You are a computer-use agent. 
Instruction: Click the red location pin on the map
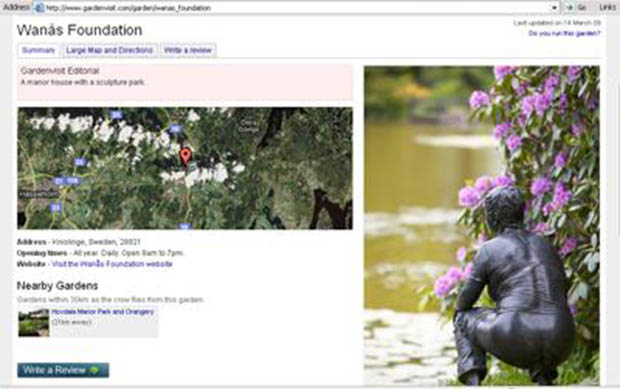point(185,156)
